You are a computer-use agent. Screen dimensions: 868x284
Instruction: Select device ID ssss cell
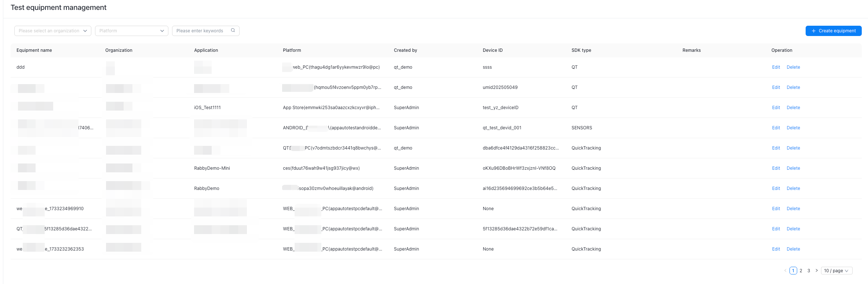[x=487, y=67]
